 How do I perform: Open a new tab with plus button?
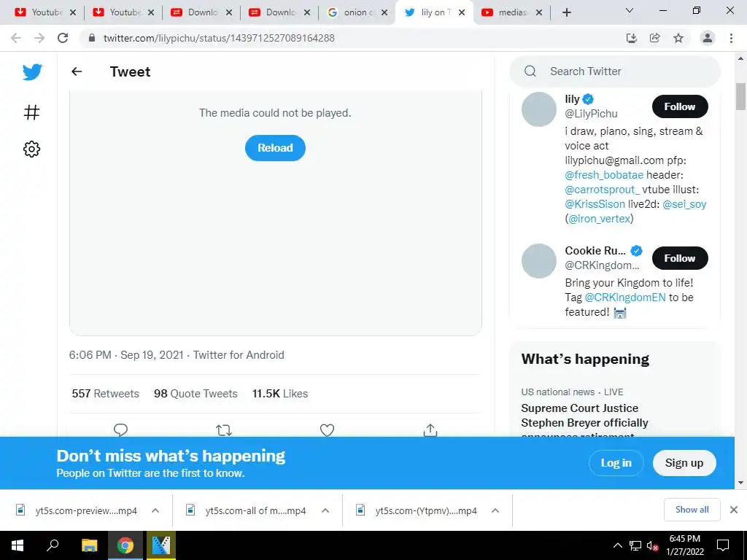tap(566, 12)
